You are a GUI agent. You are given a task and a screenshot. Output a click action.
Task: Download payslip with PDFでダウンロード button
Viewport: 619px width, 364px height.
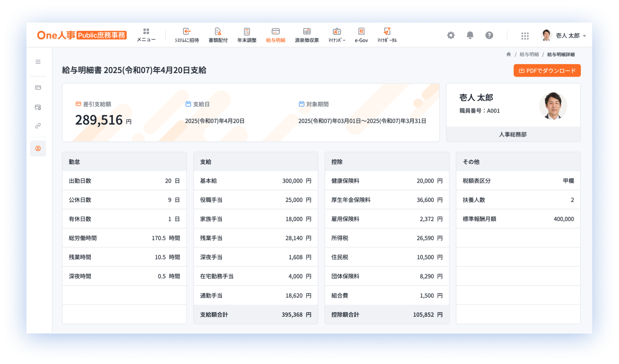[x=547, y=70]
